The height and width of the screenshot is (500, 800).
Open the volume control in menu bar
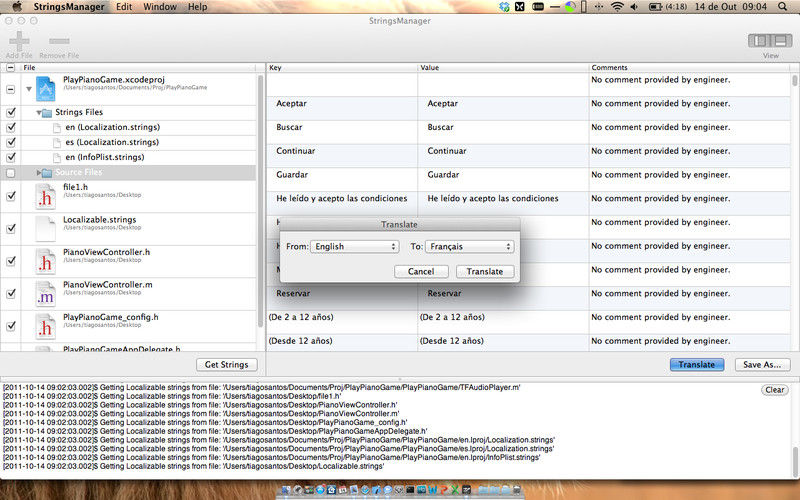(x=634, y=7)
